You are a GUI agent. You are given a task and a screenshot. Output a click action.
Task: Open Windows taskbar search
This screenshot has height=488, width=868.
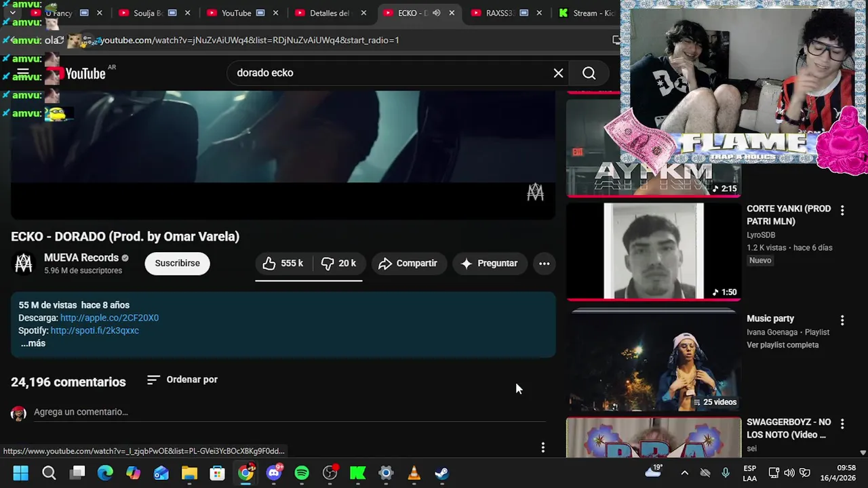click(49, 473)
